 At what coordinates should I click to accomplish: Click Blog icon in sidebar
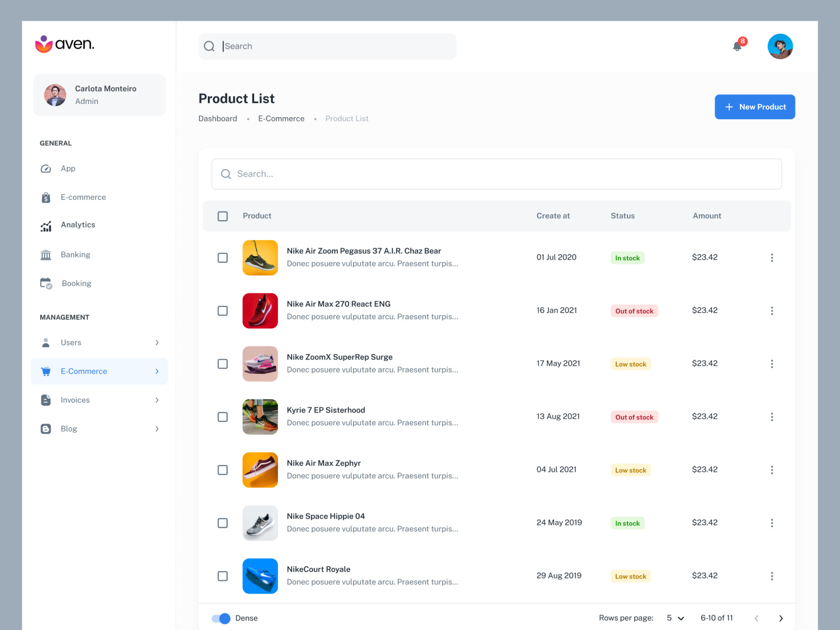tap(46, 428)
